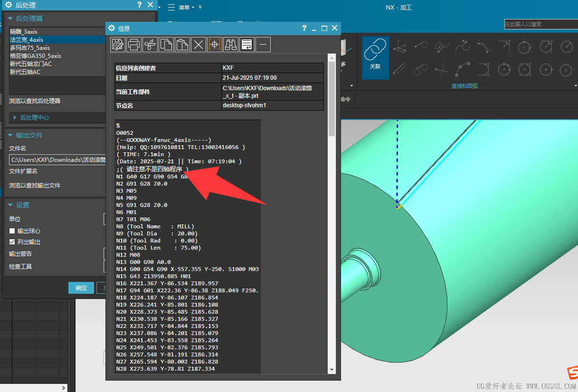Viewport: 578px width, 392px height.
Task: Click the N13 G00 G90 A0.0 line
Action: (143, 262)
